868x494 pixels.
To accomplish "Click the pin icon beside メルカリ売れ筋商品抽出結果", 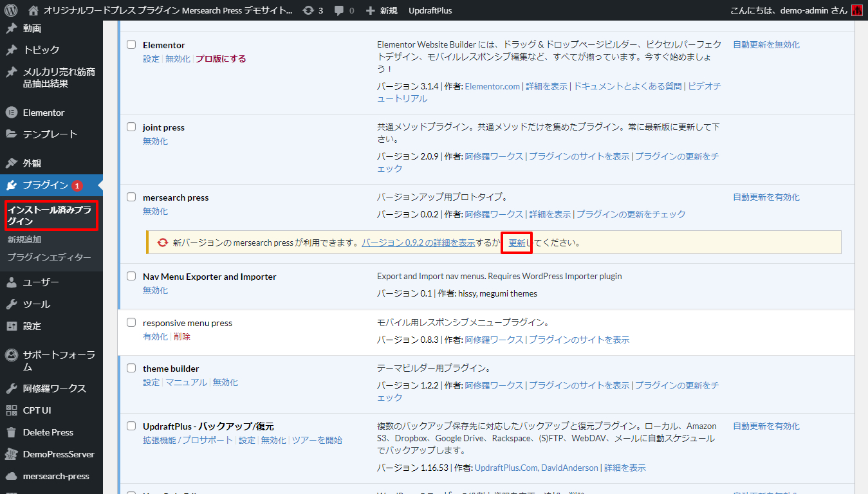I will click(11, 72).
